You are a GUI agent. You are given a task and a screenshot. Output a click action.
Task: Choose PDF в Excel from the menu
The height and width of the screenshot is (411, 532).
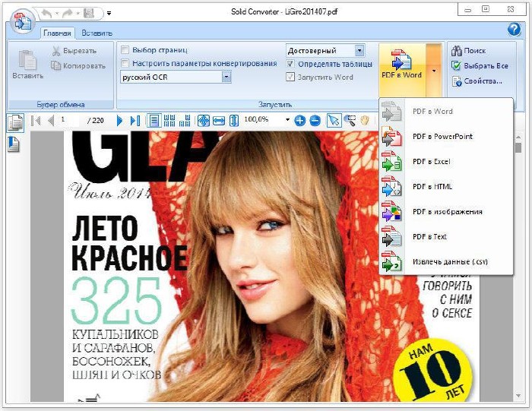click(431, 161)
